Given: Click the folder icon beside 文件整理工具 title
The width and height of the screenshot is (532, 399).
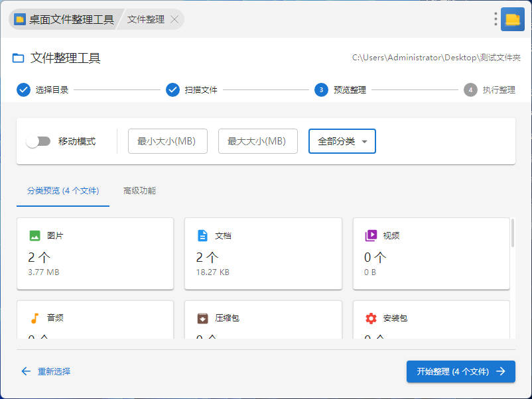Looking at the screenshot, I should 19,58.
